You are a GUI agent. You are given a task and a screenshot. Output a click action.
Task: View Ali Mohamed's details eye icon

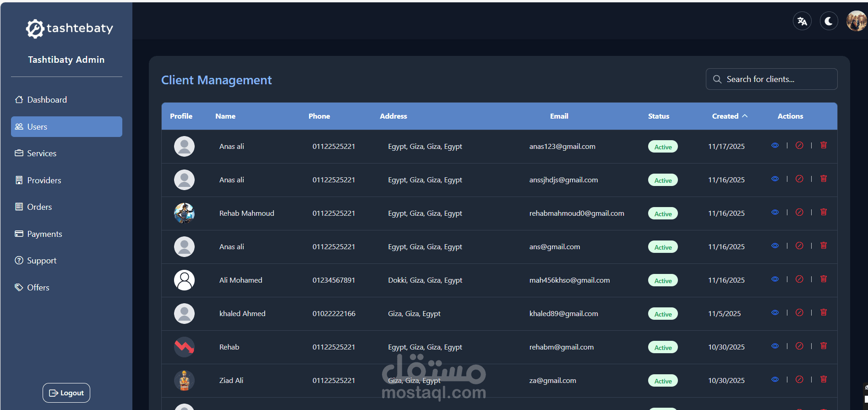coord(775,279)
